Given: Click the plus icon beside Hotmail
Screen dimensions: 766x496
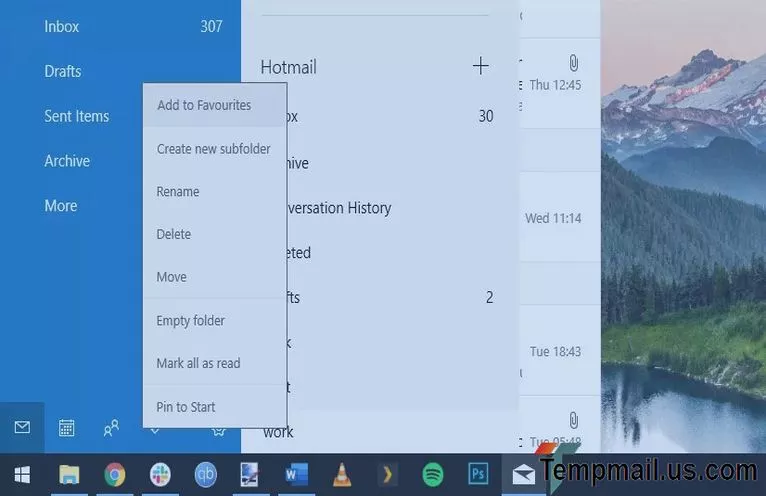Looking at the screenshot, I should coord(481,67).
